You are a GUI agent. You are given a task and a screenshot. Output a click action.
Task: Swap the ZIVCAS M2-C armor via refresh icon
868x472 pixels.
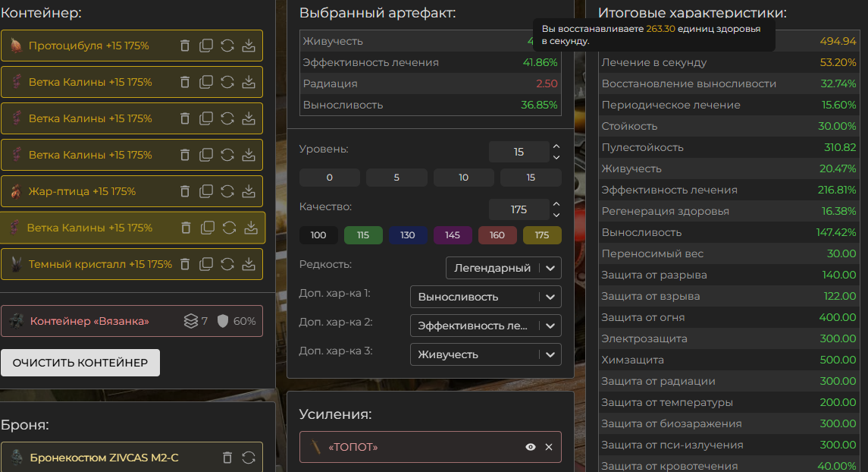click(249, 458)
